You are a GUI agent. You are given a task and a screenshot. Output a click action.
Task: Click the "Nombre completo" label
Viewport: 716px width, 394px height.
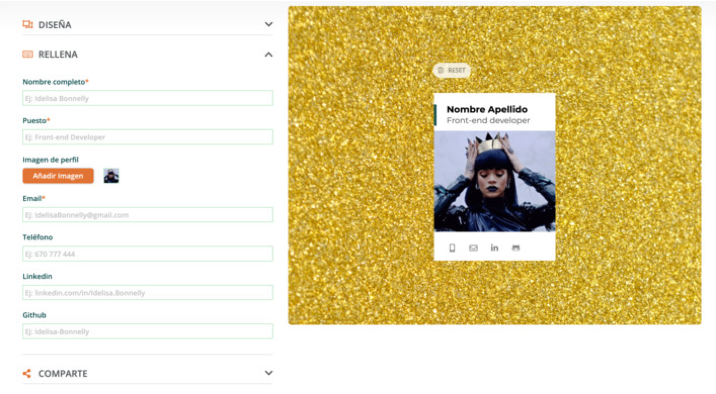[55, 82]
